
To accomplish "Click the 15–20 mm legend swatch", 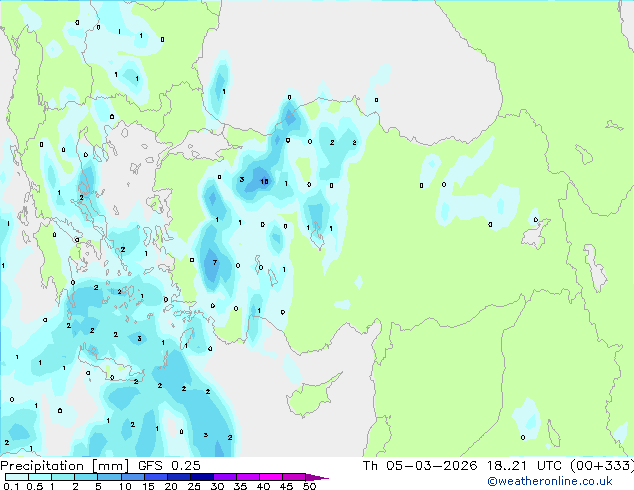I will pyautogui.click(x=155, y=477).
